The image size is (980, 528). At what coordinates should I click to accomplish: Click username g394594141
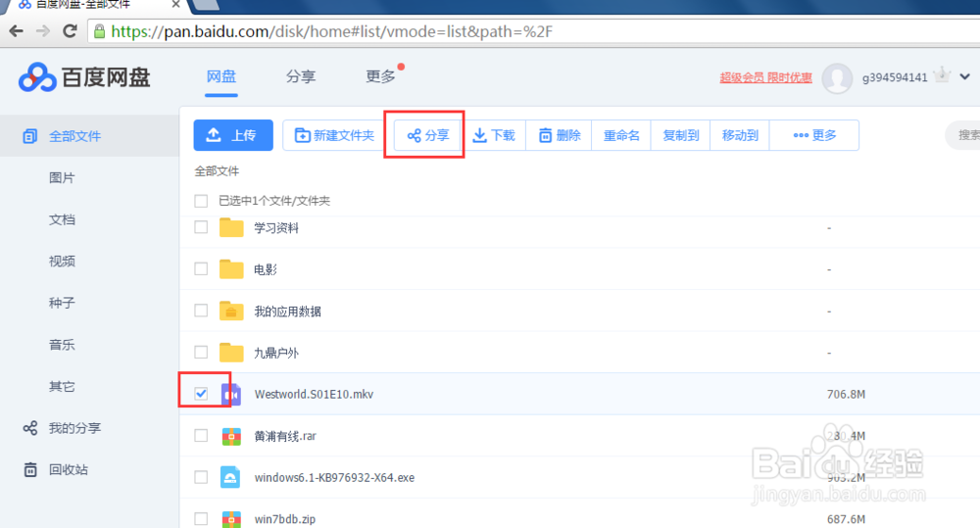pyautogui.click(x=895, y=77)
